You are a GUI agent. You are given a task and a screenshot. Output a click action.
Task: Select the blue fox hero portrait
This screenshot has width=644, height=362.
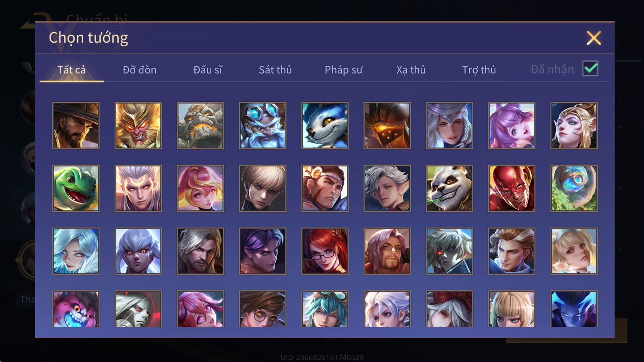(325, 125)
